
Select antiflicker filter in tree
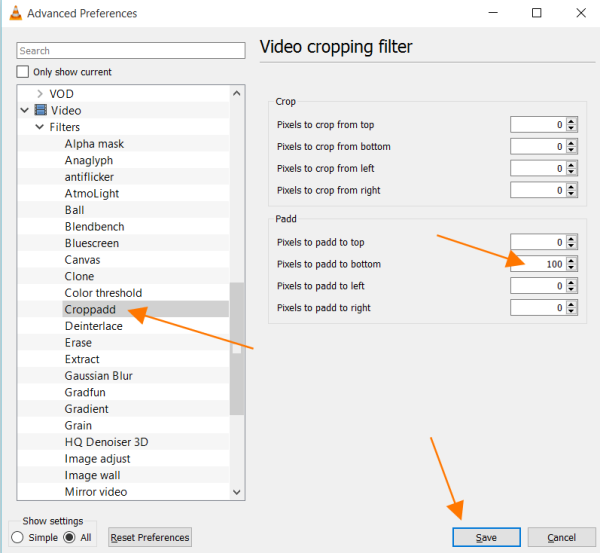(x=89, y=177)
